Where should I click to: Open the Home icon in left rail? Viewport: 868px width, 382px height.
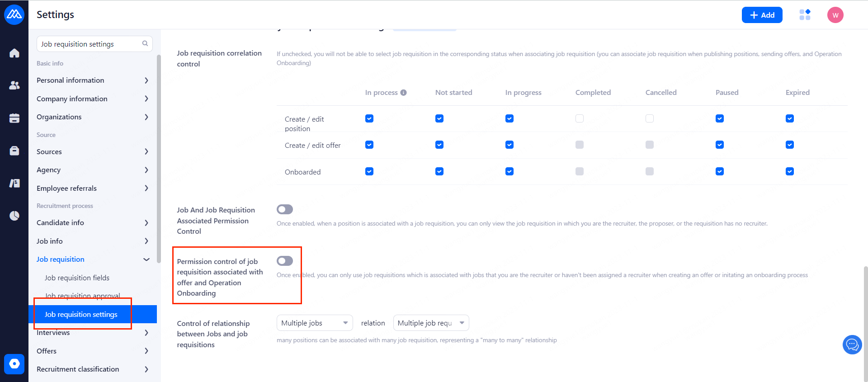14,53
